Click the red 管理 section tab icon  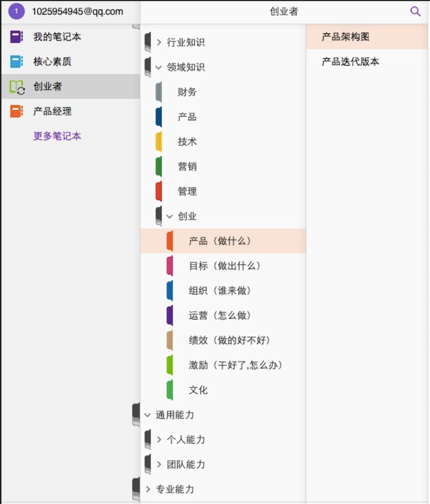(x=159, y=191)
